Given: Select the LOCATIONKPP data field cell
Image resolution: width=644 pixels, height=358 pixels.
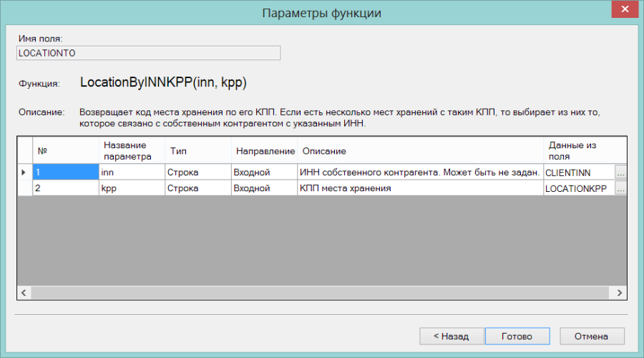Looking at the screenshot, I should [579, 188].
